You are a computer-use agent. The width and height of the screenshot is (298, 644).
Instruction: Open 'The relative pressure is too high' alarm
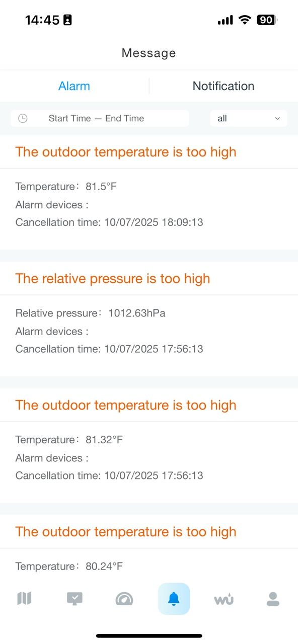click(x=112, y=278)
